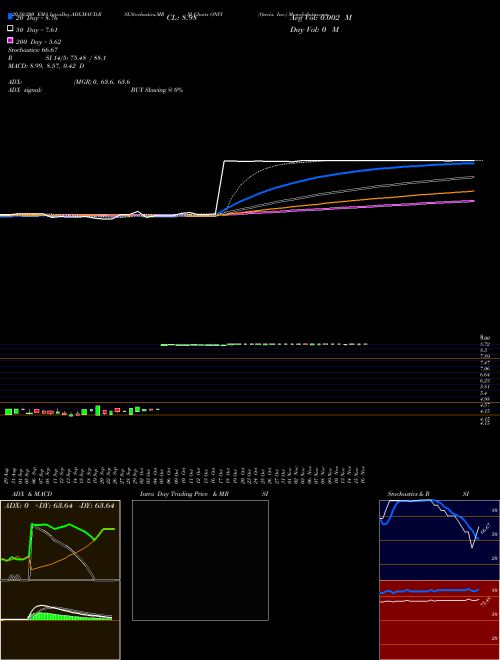Click the 'Day Vol: 0 M' readout

click(314, 30)
